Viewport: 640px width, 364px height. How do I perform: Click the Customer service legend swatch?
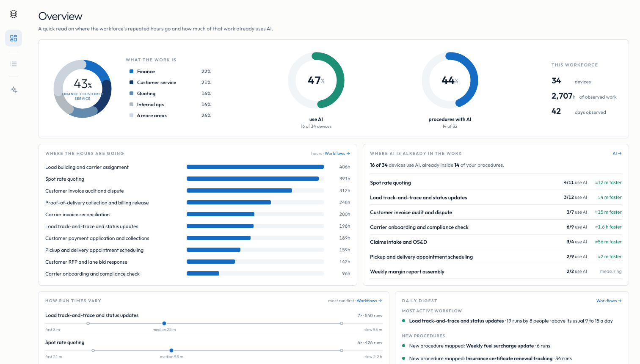[132, 83]
